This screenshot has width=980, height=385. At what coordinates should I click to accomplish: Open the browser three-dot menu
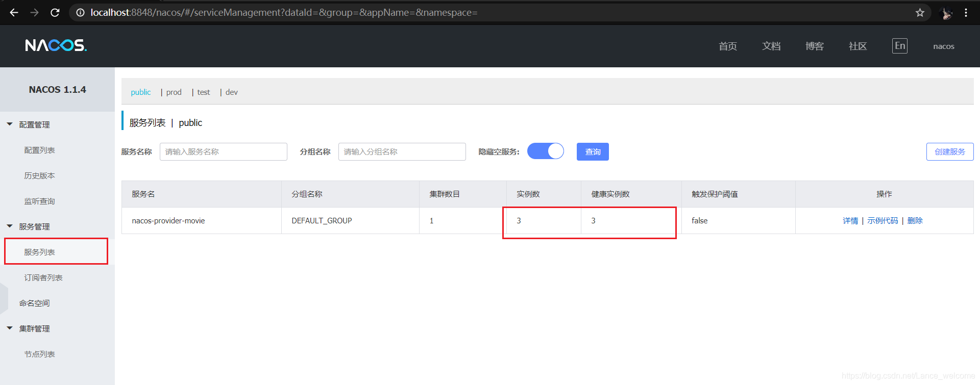coord(966,12)
